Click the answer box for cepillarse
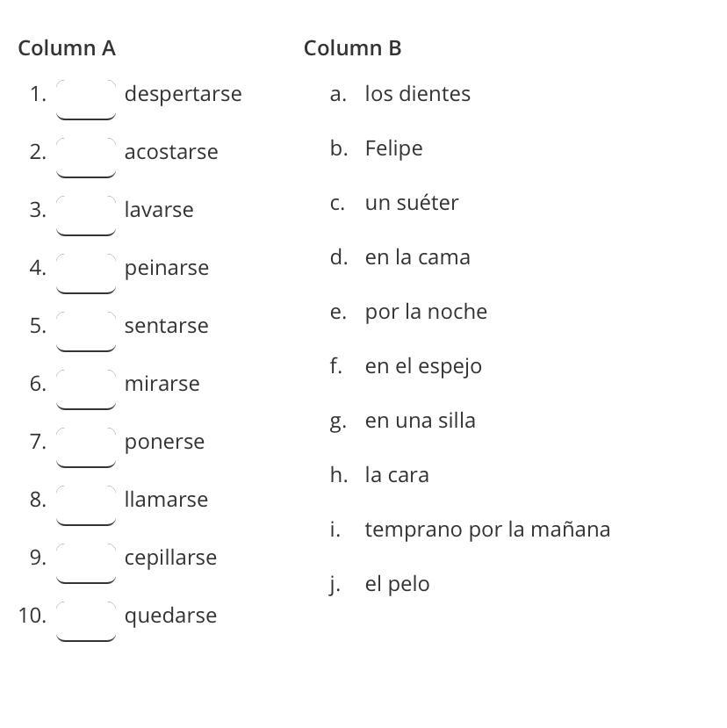Screen dimensions: 727x728 click(86, 562)
